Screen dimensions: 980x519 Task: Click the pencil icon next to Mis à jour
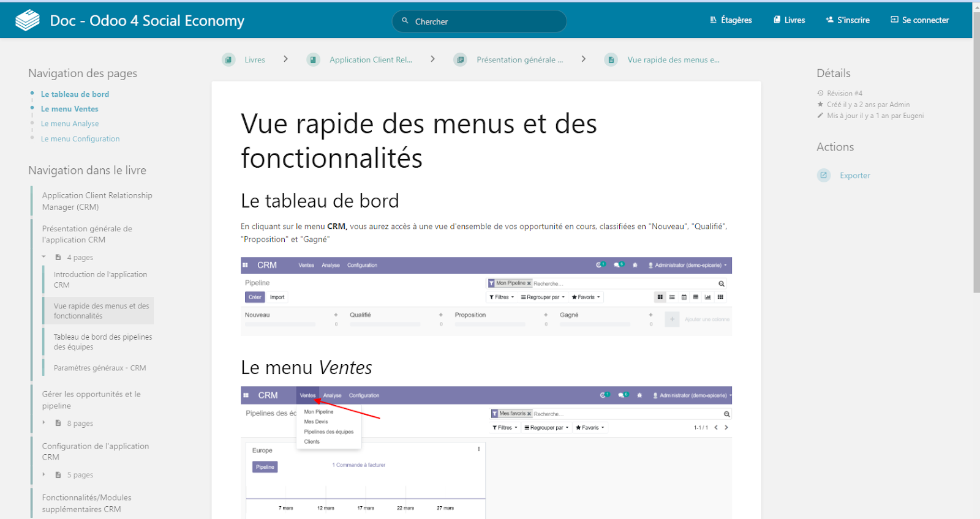pos(820,116)
